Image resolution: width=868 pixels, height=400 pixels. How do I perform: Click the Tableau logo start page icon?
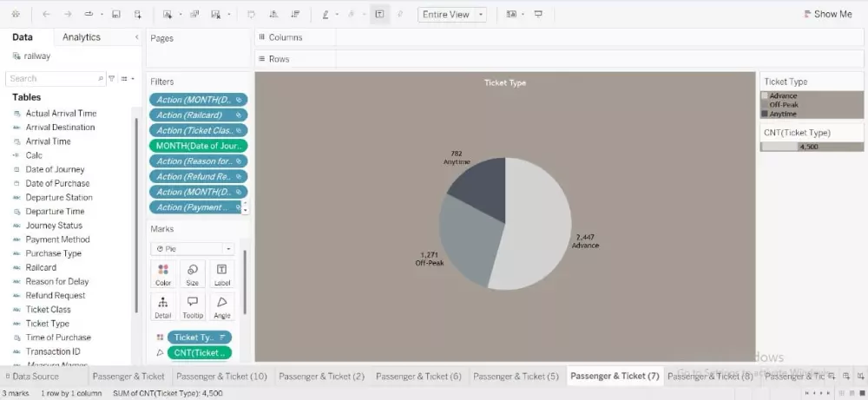[x=16, y=15]
